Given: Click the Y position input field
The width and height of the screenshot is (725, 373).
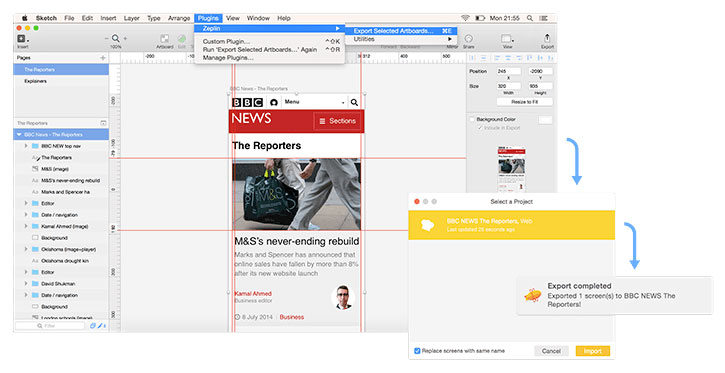Looking at the screenshot, I should pos(541,71).
